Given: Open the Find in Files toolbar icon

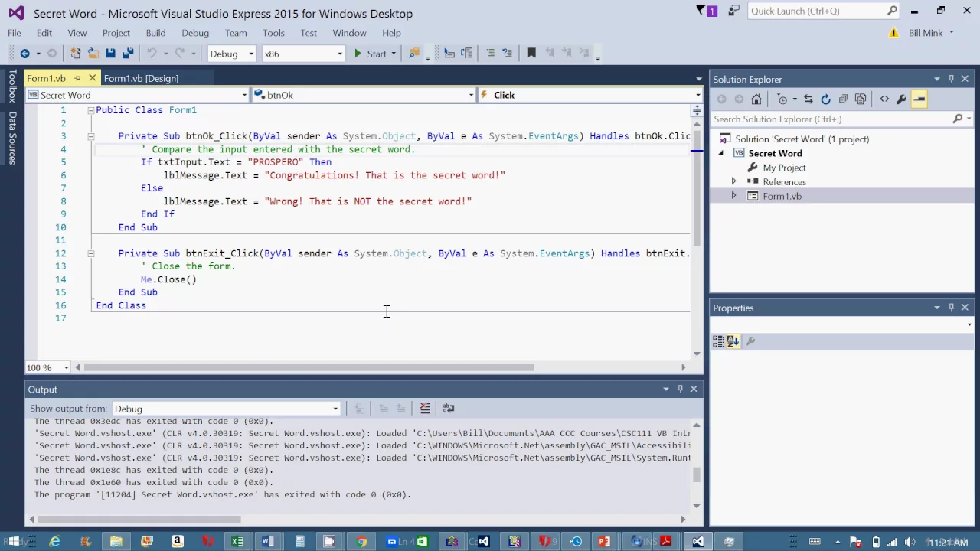Looking at the screenshot, I should (414, 54).
